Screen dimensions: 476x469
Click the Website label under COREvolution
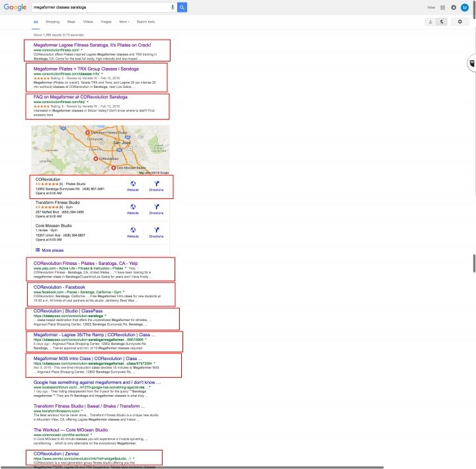click(133, 190)
